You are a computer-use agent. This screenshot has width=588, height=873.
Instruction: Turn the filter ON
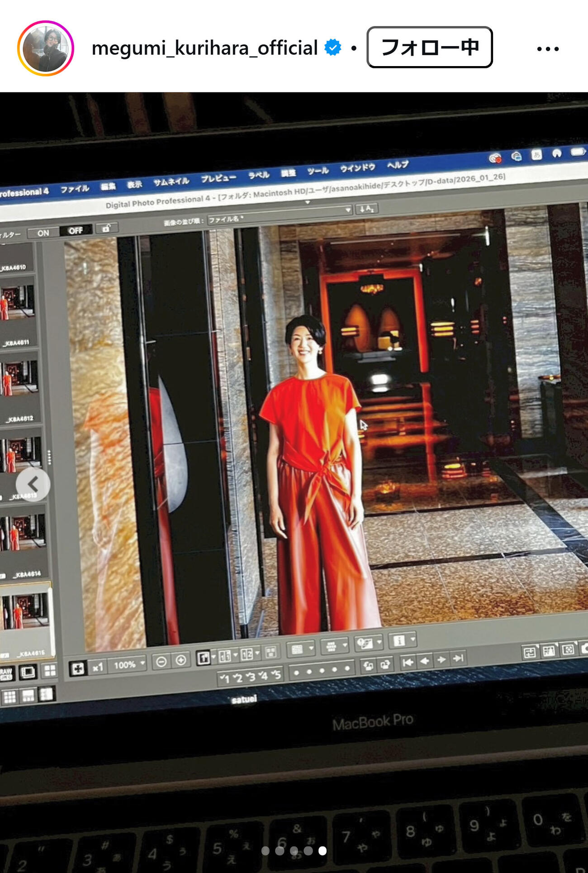(x=43, y=233)
